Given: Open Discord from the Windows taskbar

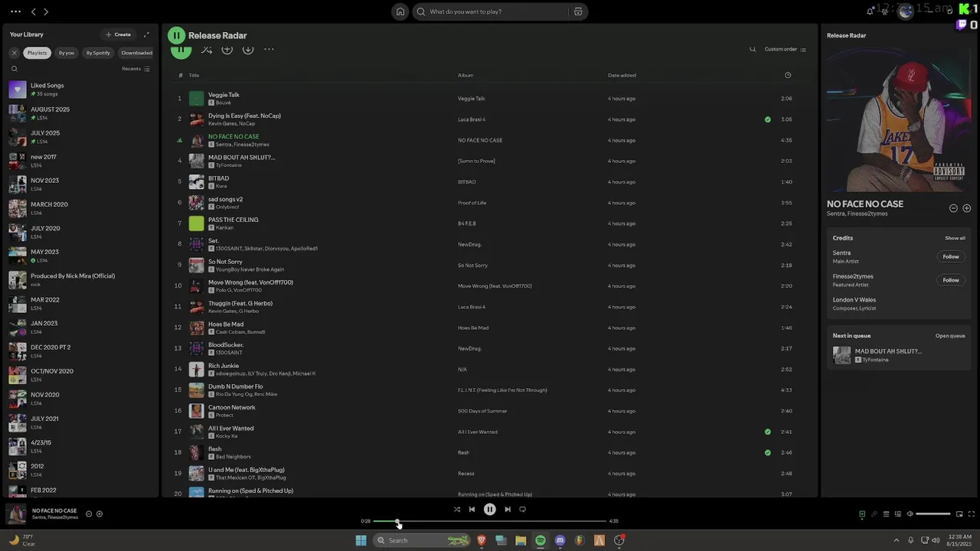Looking at the screenshot, I should coord(560,540).
